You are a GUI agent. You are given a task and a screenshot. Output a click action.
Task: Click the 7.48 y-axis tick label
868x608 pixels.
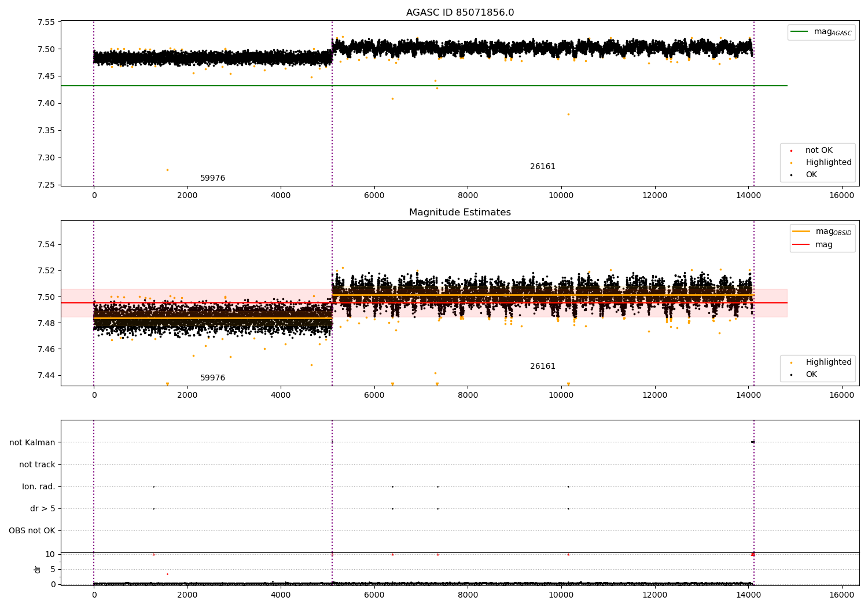(46, 323)
